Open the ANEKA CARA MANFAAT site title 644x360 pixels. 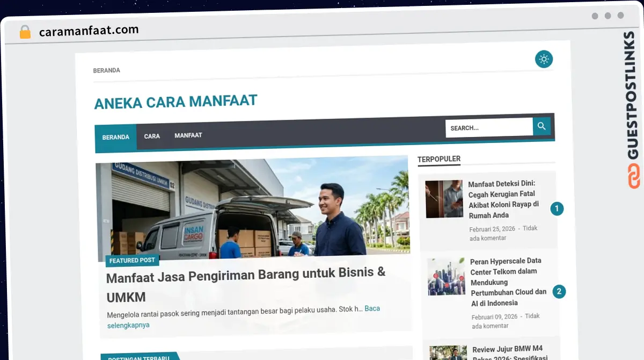tap(175, 102)
